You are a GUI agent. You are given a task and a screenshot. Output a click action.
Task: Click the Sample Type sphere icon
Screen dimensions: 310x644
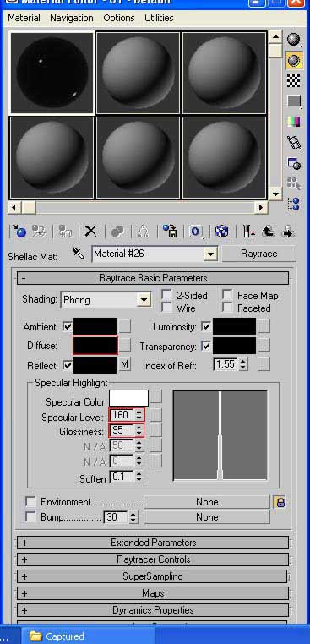[x=293, y=39]
